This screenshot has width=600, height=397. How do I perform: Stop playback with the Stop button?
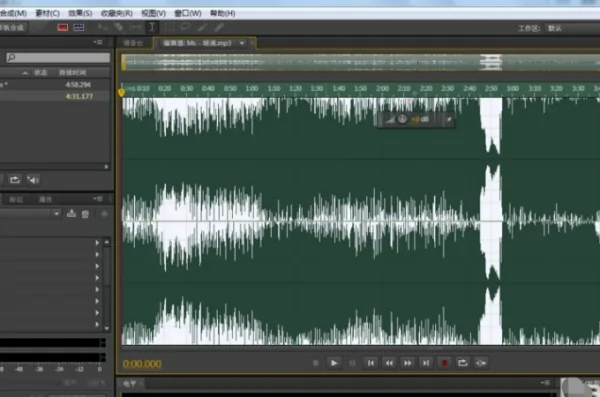point(316,363)
